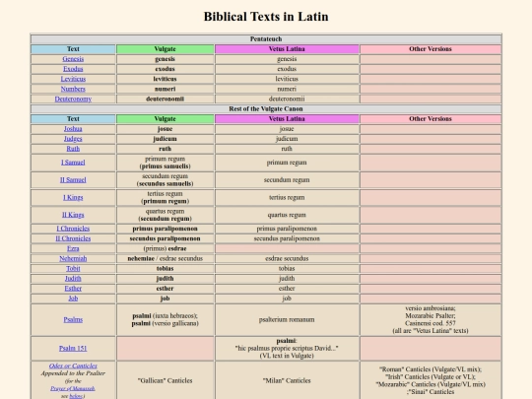
Task: Click bold 'deuteronomii' in the Vulgate column
Action: (165, 100)
